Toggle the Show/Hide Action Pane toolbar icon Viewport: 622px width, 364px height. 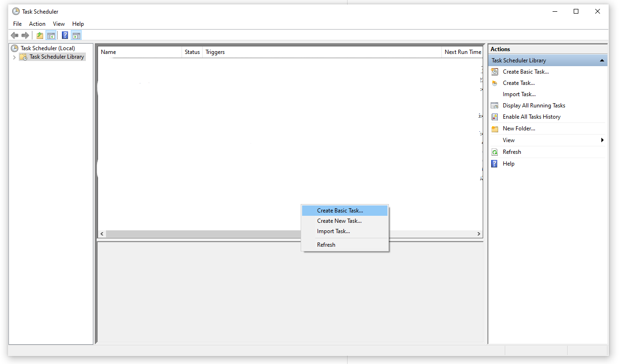click(76, 35)
